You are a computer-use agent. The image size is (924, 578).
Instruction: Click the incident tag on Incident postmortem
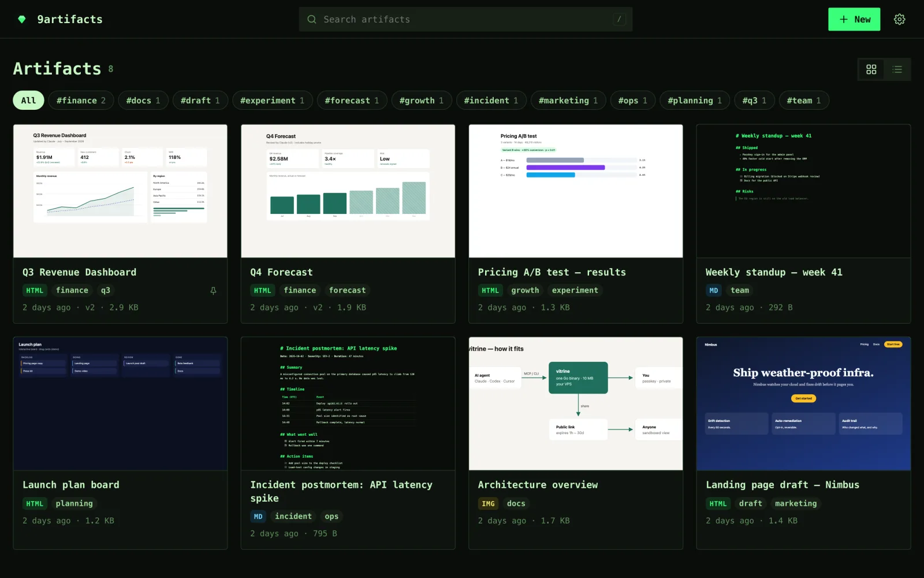pos(293,516)
